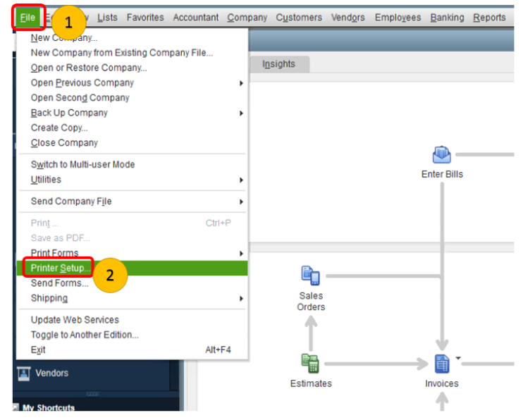This screenshot has width=523, height=420.
Task: Open the Customers menu
Action: click(x=299, y=18)
